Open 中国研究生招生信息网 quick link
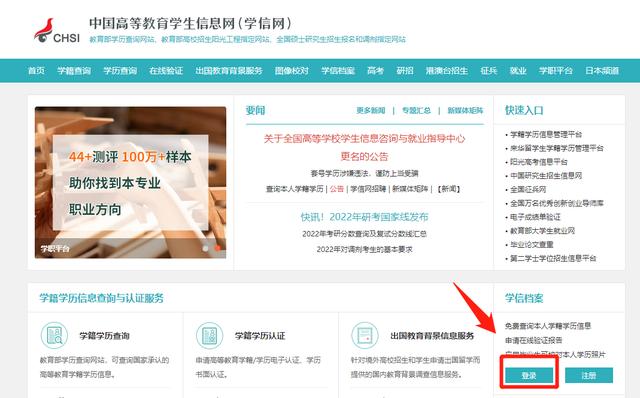Screen dimensions: 640x398 pyautogui.click(x=546, y=176)
